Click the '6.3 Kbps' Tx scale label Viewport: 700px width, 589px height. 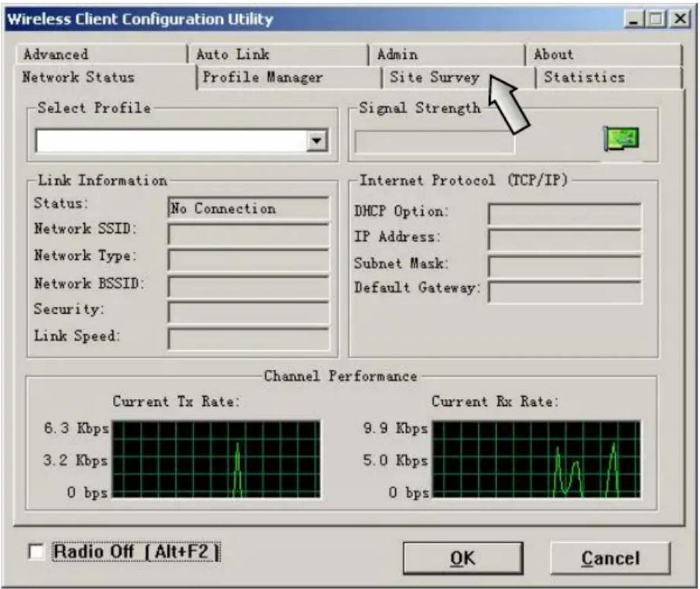tap(76, 428)
